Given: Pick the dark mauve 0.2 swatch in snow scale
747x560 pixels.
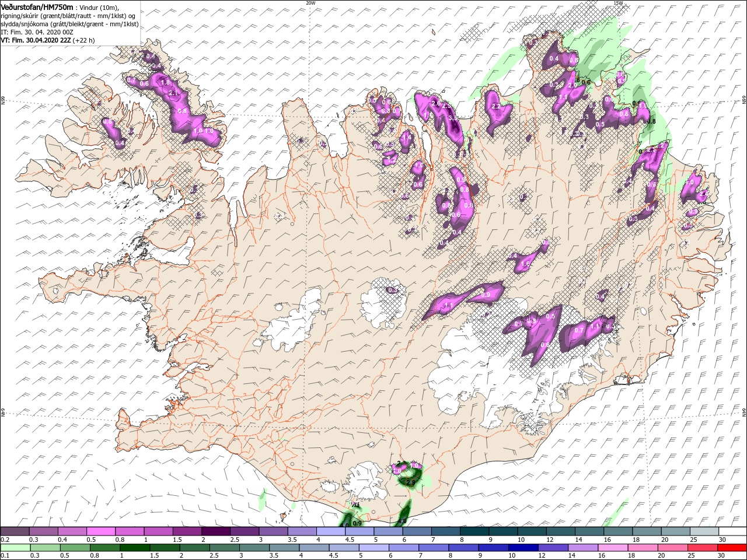Looking at the screenshot, I should coord(15,531).
